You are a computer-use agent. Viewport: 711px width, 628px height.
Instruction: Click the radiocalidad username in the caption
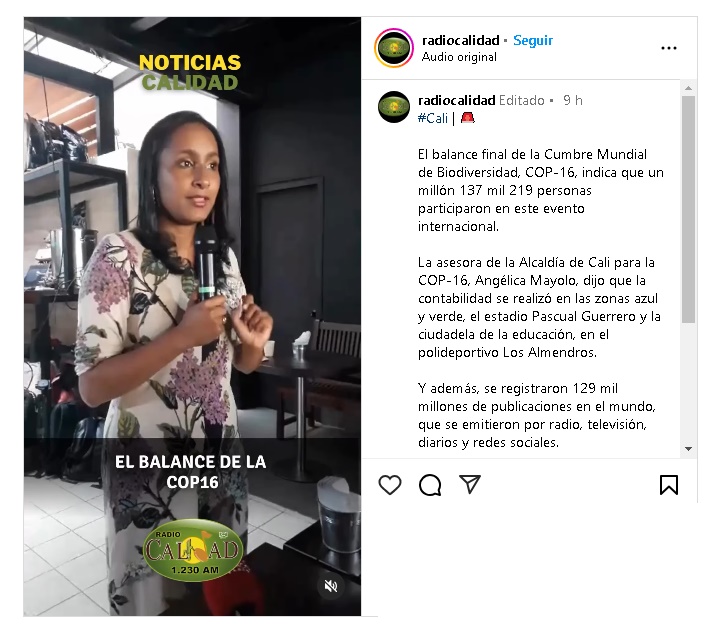[x=456, y=100]
